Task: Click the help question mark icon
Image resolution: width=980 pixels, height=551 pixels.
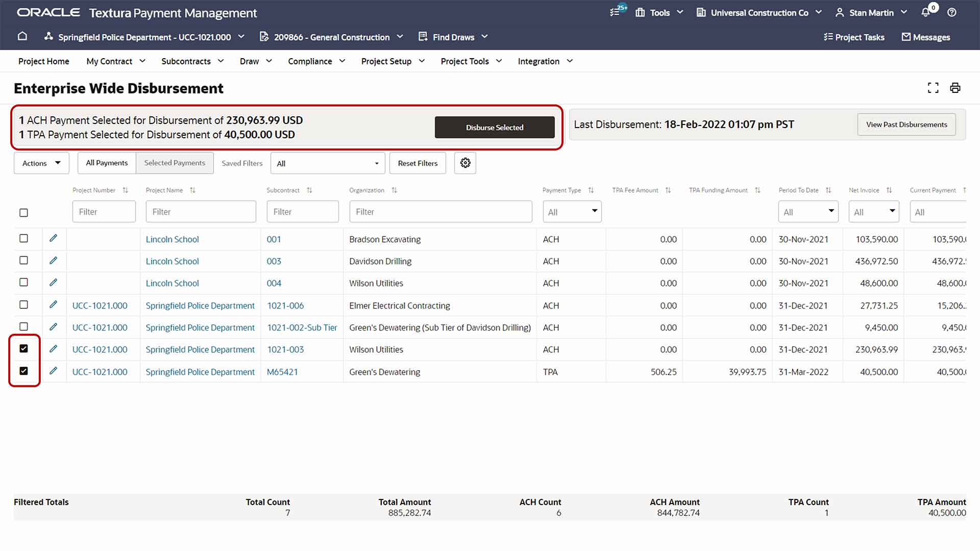Action: [952, 13]
